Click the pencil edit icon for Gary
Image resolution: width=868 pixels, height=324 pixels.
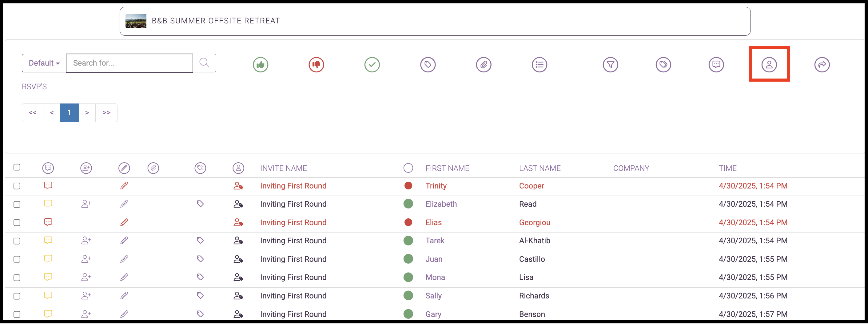(124, 314)
